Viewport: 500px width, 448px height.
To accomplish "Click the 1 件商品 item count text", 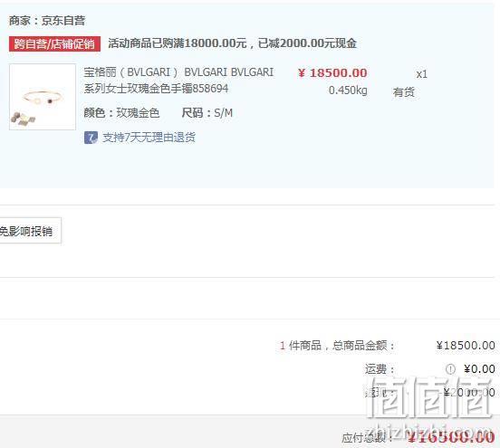I will pos(301,346).
